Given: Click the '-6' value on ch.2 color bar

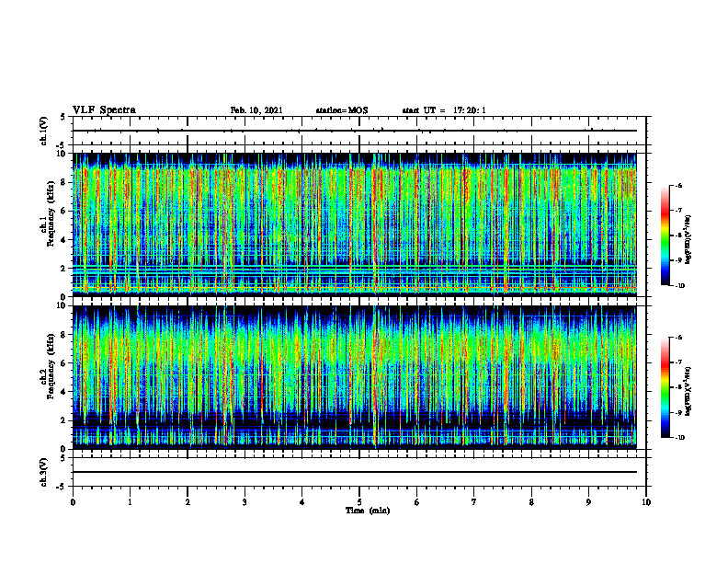Looking at the screenshot, I should [678, 338].
